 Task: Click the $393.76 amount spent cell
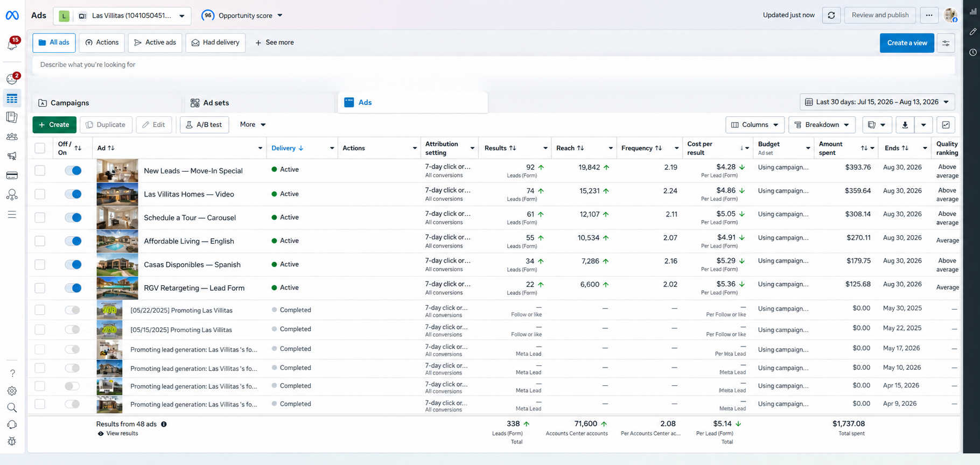858,167
